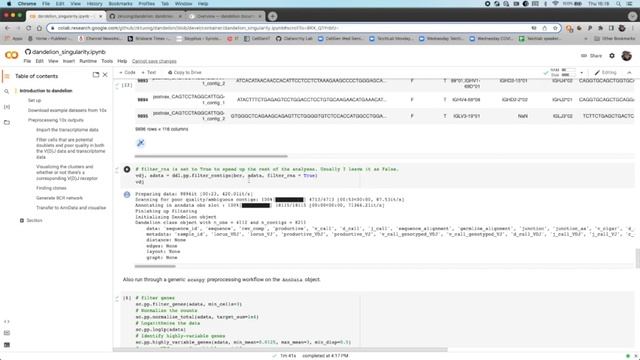
Task: Open Colab View menu
Action: 53,61
